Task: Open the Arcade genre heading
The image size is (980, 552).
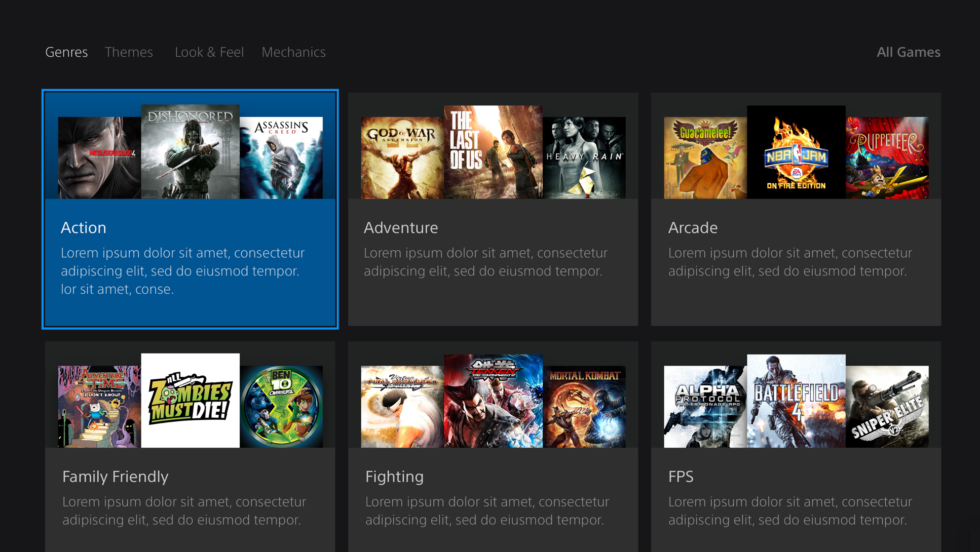Action: (692, 228)
